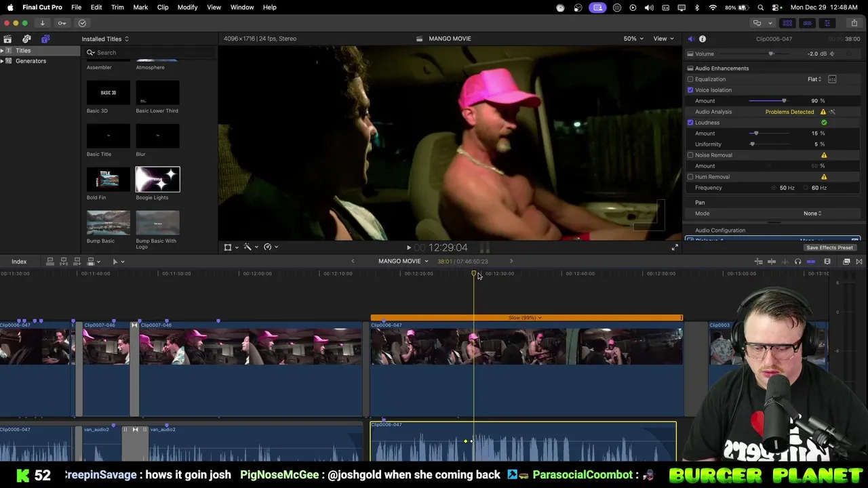
Task: Select the Boogie Lights title thumbnail
Action: click(x=157, y=180)
